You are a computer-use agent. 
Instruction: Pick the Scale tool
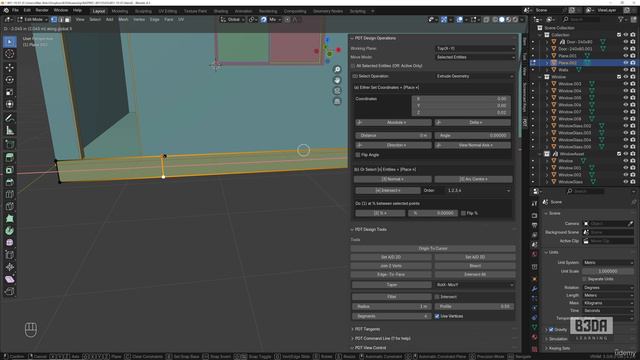(9, 92)
